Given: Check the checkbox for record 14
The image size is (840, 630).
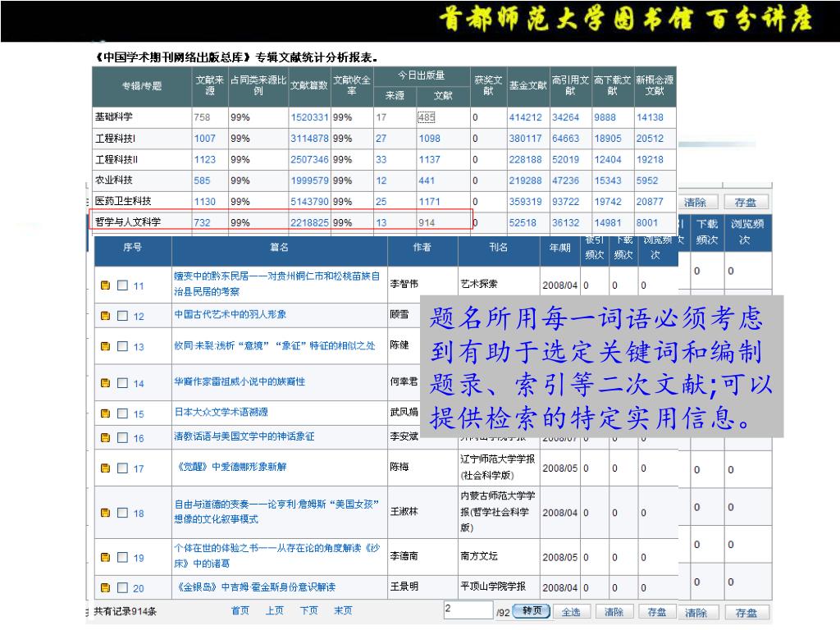Looking at the screenshot, I should click(123, 383).
